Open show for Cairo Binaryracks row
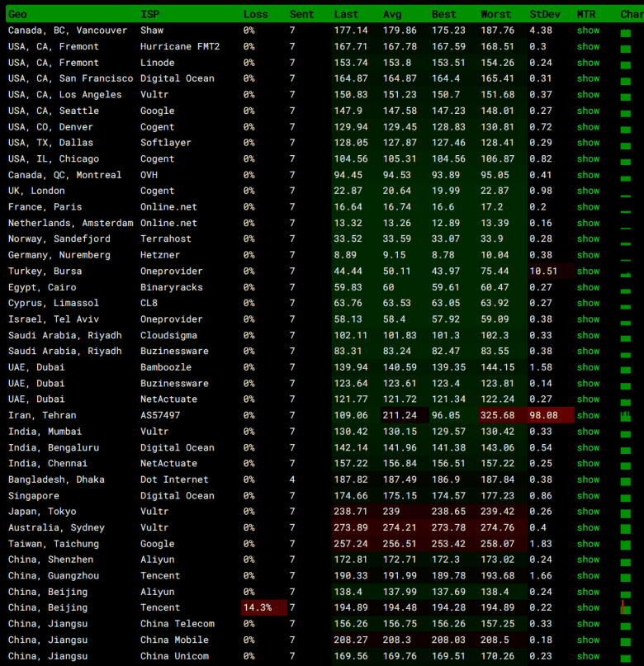Image resolution: width=644 pixels, height=666 pixels. (588, 287)
